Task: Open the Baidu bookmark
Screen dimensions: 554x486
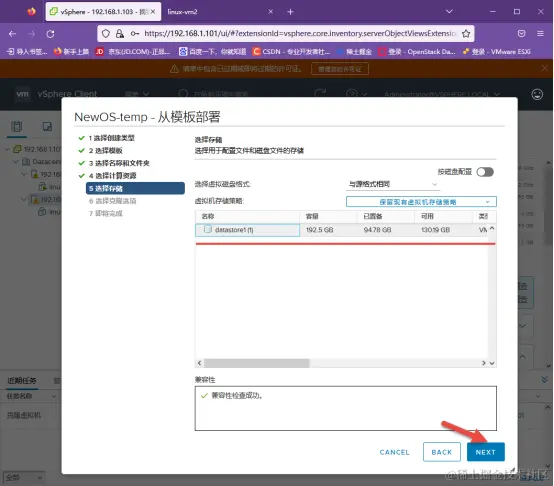Action: tap(212, 52)
